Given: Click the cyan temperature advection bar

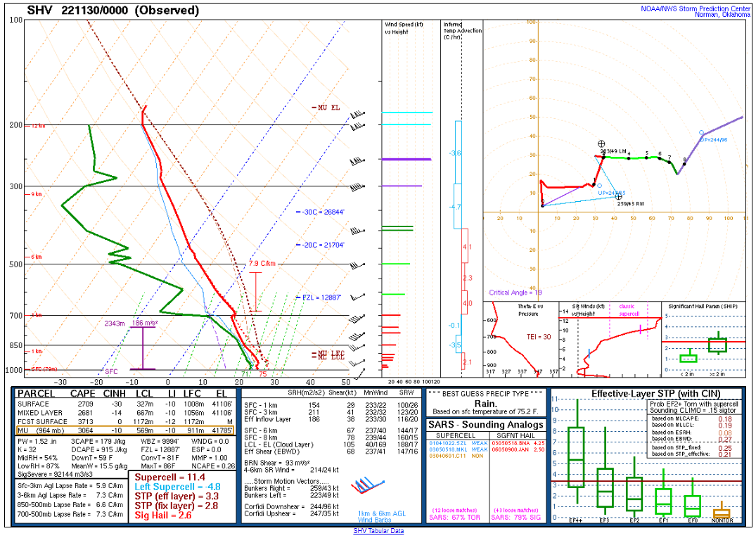Looking at the screenshot, I should pos(458,155).
